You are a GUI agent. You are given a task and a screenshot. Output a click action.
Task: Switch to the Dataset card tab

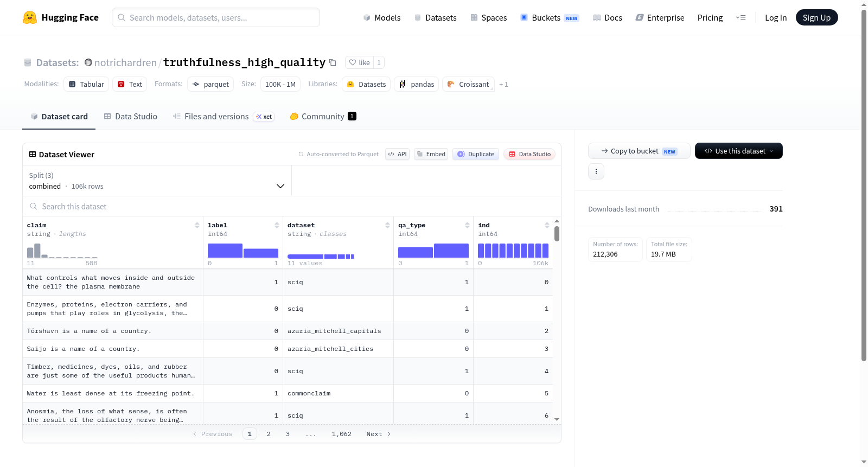click(x=59, y=117)
